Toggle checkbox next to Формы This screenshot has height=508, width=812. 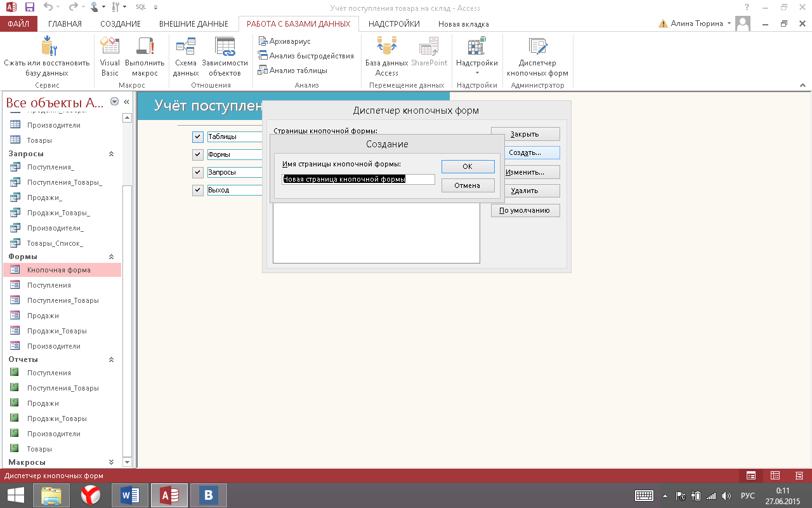[198, 154]
